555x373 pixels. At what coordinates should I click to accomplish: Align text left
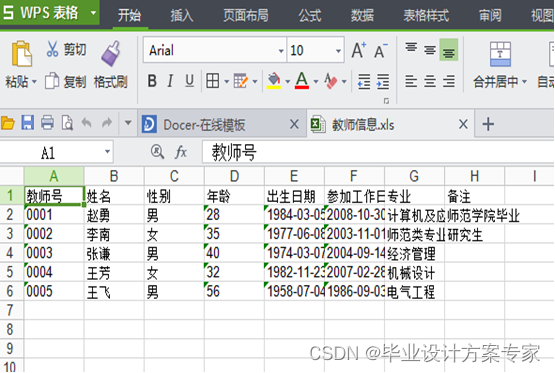pyautogui.click(x=411, y=81)
